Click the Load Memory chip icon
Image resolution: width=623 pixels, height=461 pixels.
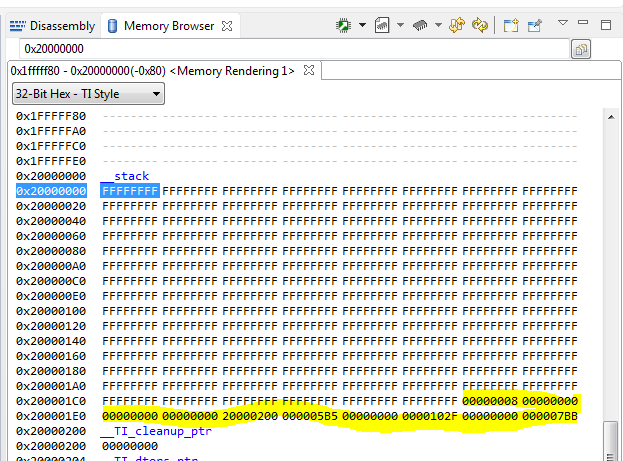420,26
